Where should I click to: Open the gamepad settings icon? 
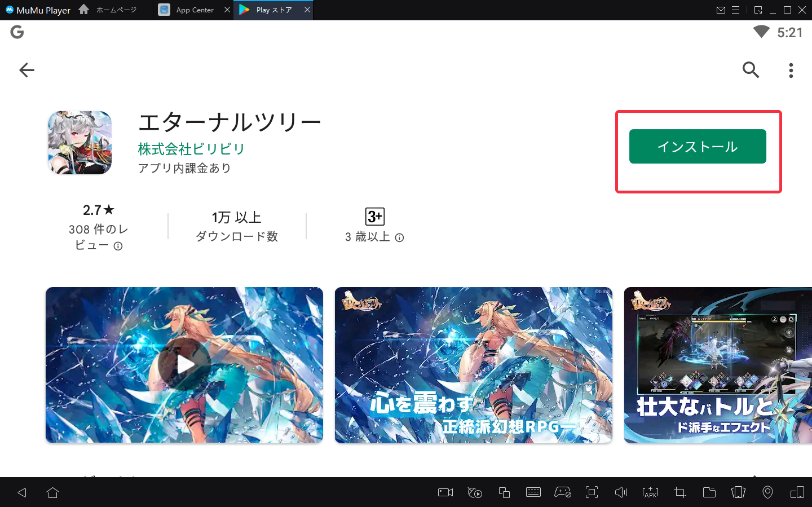[563, 492]
